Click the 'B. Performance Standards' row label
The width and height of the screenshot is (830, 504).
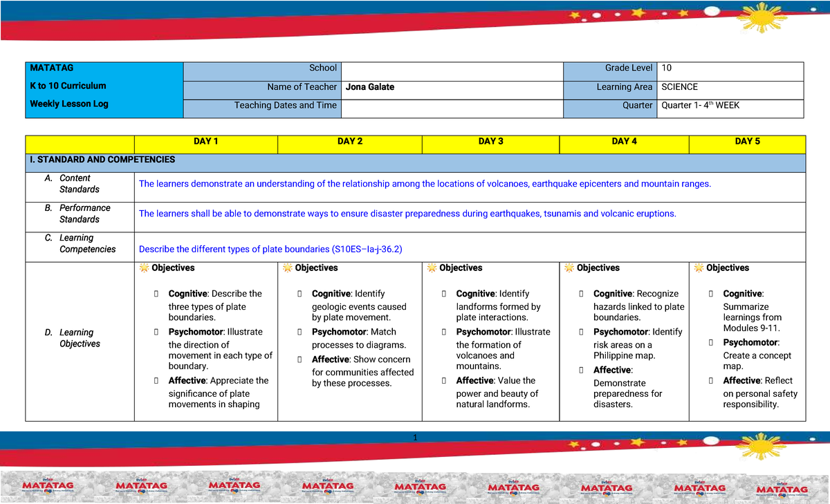click(77, 214)
